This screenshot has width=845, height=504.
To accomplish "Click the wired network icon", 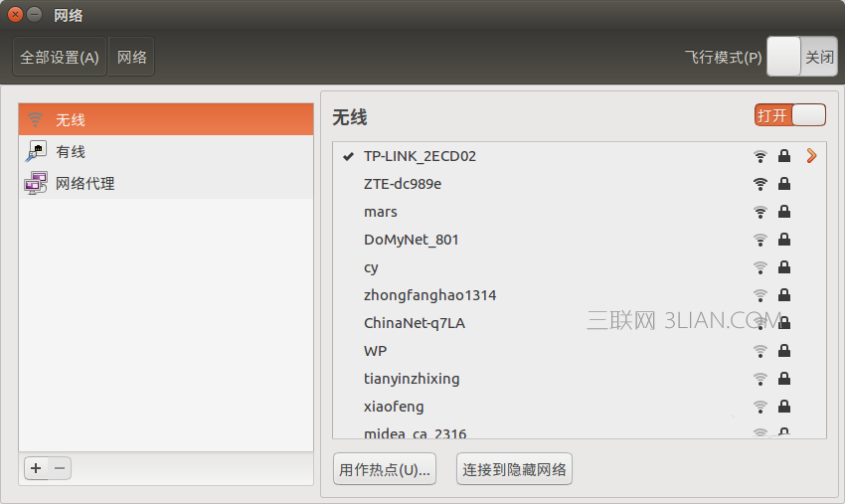I will click(36, 152).
